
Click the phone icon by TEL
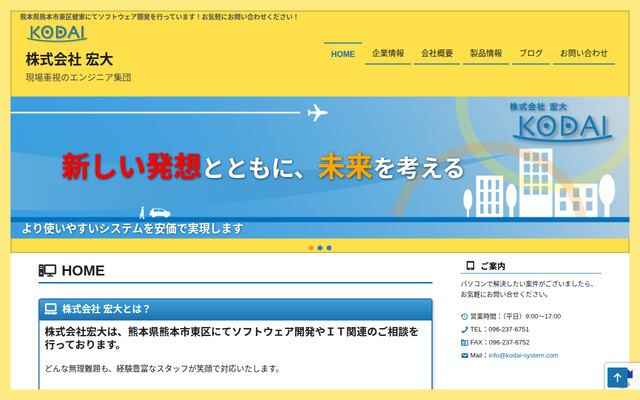(x=464, y=329)
